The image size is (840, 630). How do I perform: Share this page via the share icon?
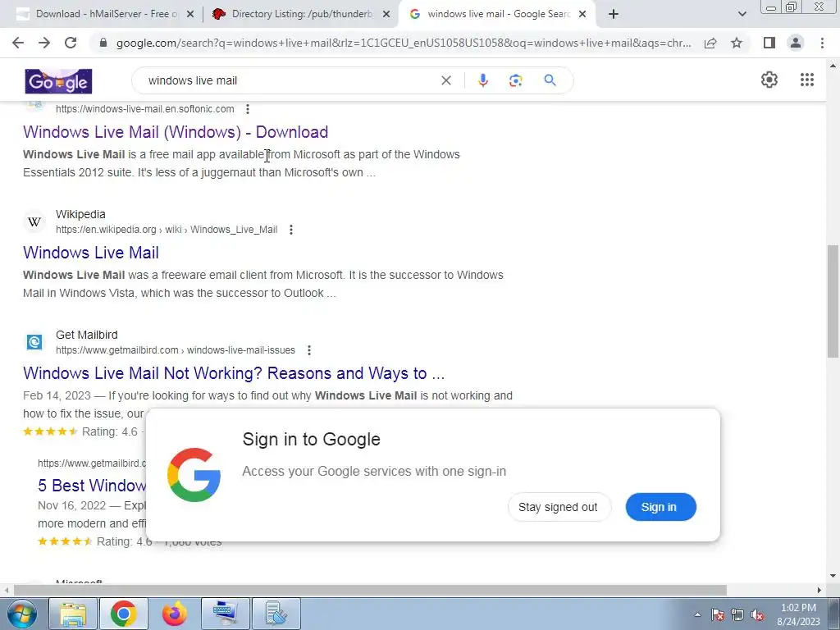[710, 43]
